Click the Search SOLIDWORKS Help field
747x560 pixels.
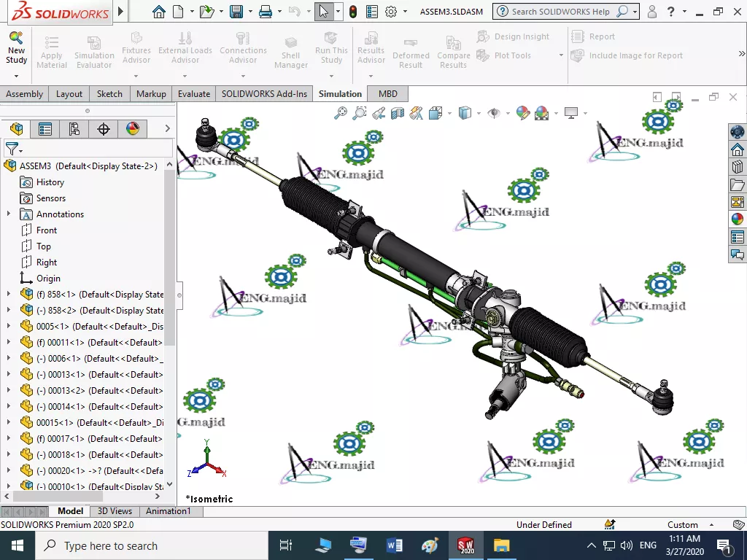[560, 12]
